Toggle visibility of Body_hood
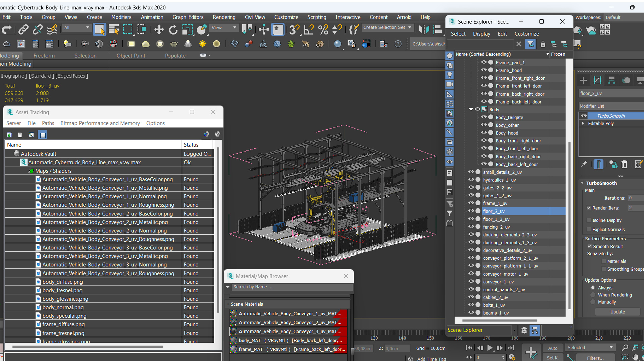 coord(484,133)
